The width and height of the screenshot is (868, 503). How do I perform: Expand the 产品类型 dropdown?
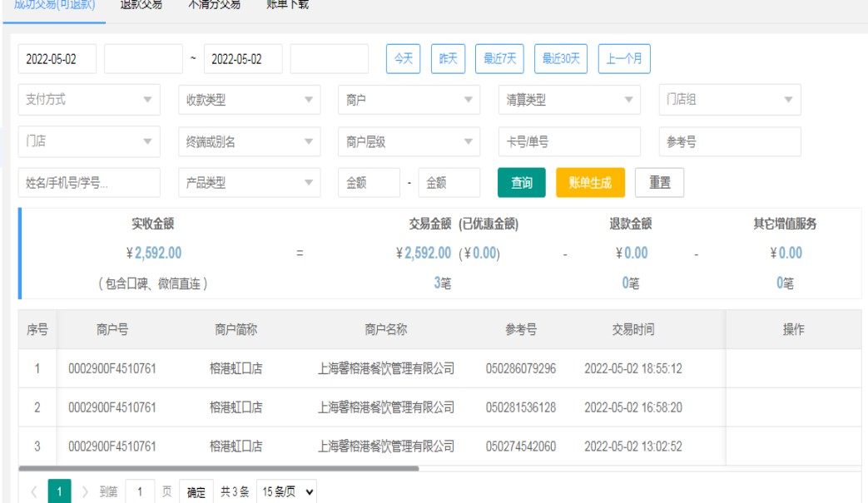point(249,183)
